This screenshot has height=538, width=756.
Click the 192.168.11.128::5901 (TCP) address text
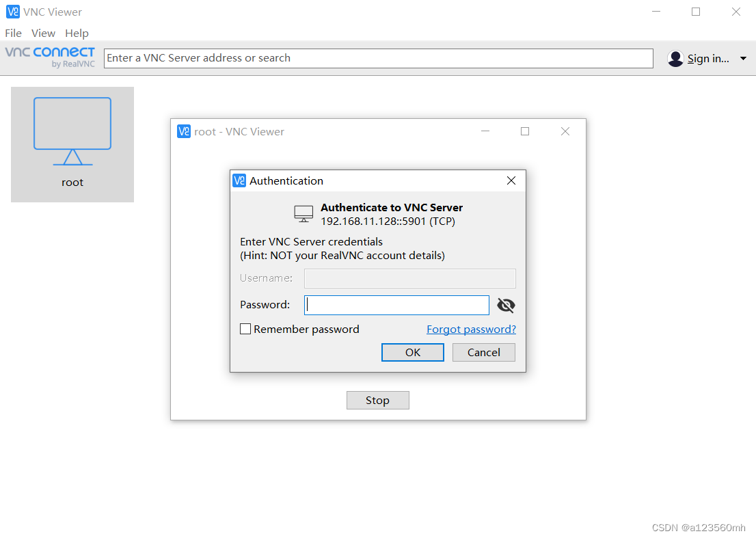pyautogui.click(x=388, y=221)
